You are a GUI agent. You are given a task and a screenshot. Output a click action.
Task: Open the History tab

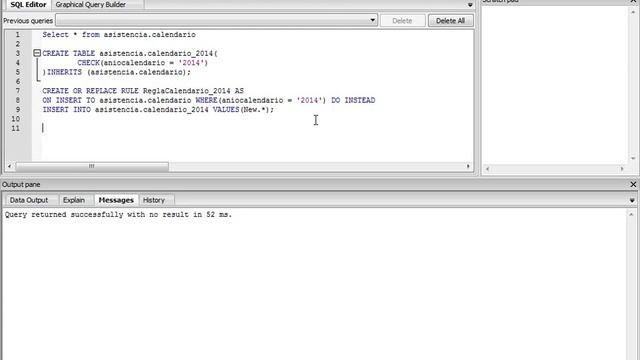154,200
